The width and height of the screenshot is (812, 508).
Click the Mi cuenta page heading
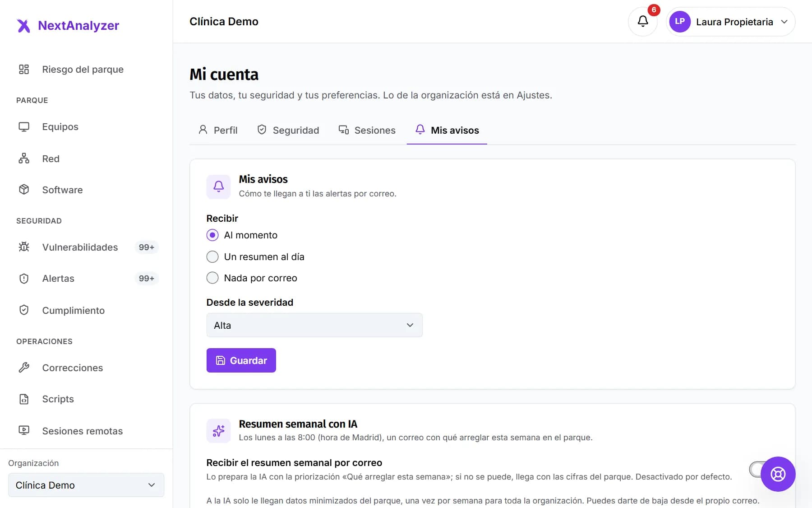click(x=224, y=75)
